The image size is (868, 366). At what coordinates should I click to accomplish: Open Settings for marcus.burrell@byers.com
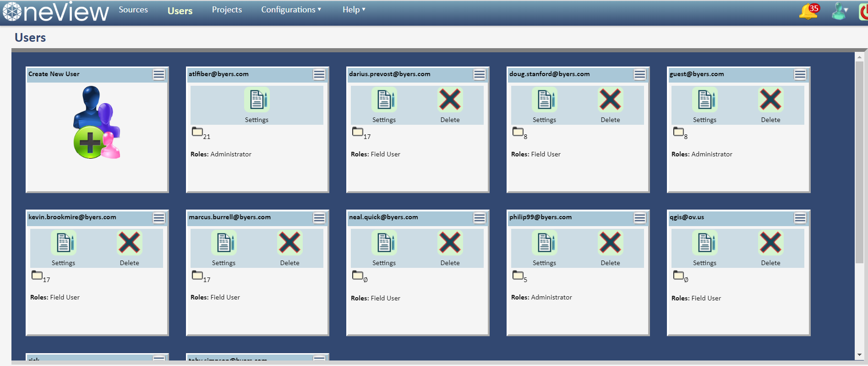pyautogui.click(x=224, y=243)
